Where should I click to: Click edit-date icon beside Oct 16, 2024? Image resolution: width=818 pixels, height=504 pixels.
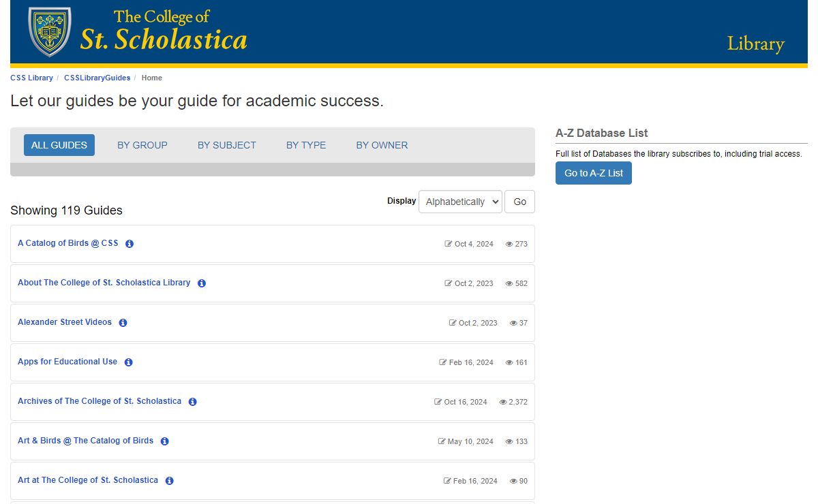click(438, 402)
